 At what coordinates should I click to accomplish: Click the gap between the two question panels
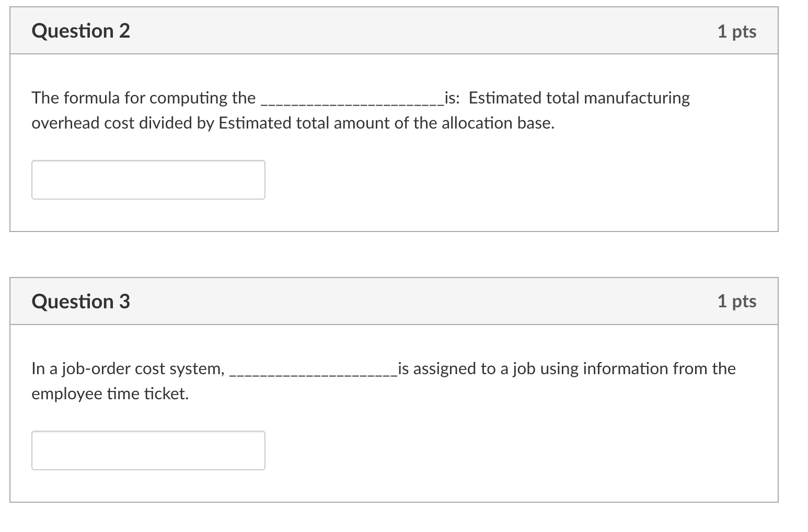pyautogui.click(x=392, y=253)
